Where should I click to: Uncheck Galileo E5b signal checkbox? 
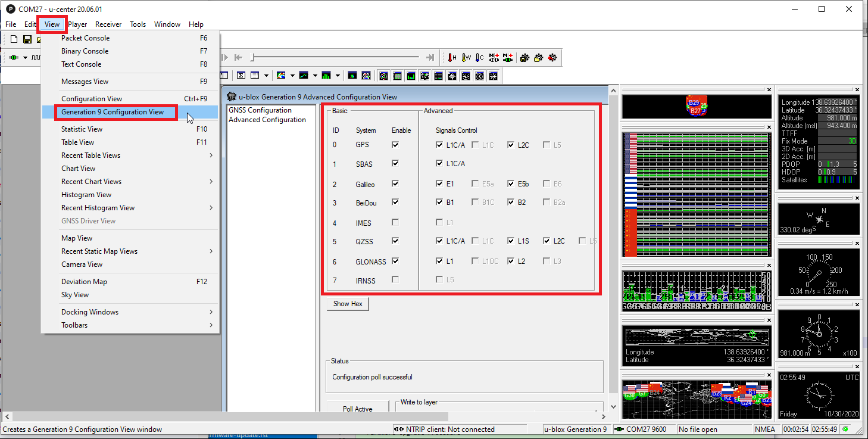511,184
